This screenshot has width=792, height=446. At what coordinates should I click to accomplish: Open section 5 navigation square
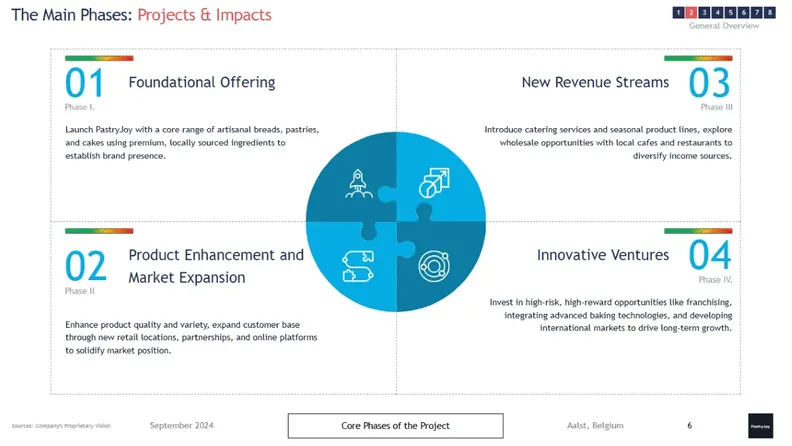click(730, 13)
